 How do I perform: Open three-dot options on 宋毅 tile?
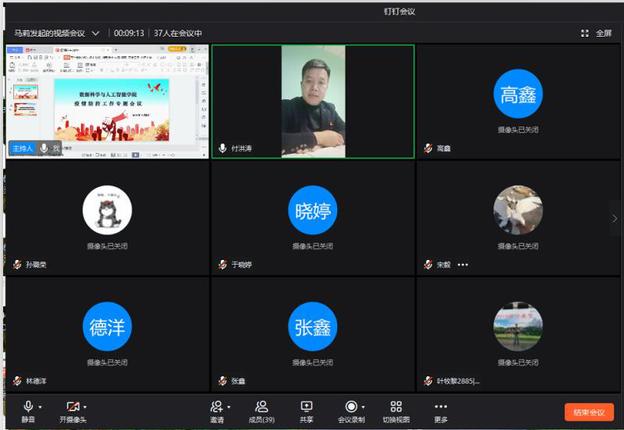pos(463,265)
